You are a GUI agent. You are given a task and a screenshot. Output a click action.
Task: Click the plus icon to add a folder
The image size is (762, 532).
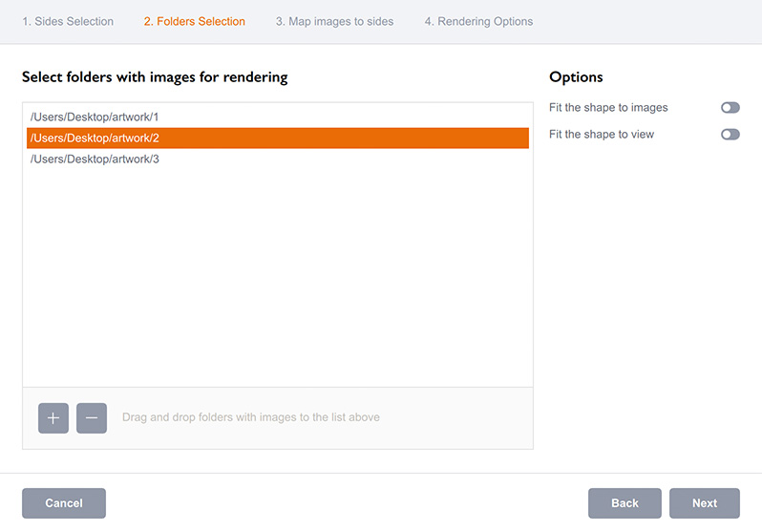point(53,417)
